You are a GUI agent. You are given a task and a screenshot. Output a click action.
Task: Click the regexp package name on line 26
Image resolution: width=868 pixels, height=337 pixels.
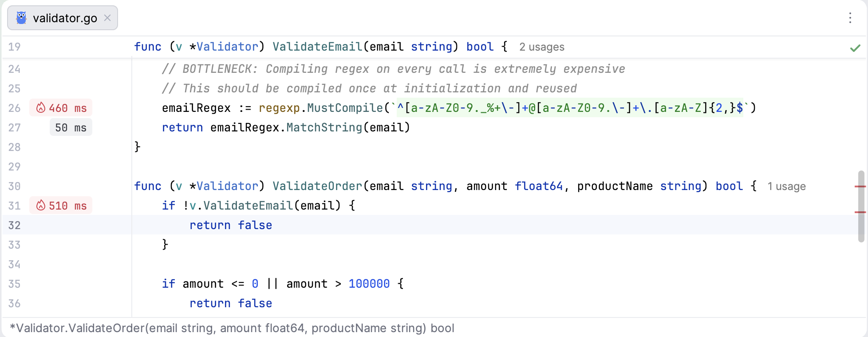click(279, 108)
